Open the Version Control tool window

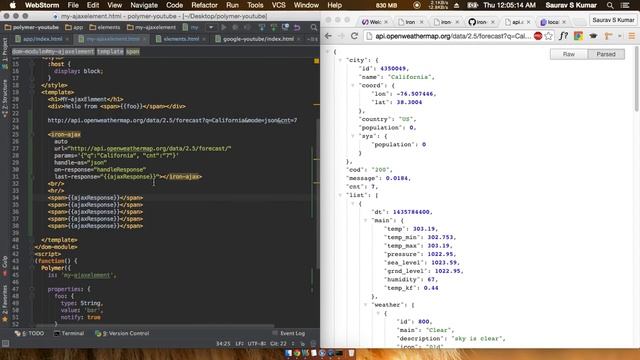click(x=122, y=333)
